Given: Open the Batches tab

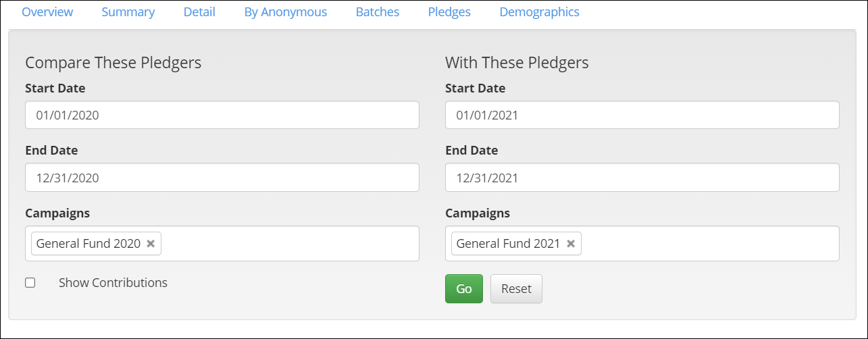Looking at the screenshot, I should pyautogui.click(x=378, y=12).
